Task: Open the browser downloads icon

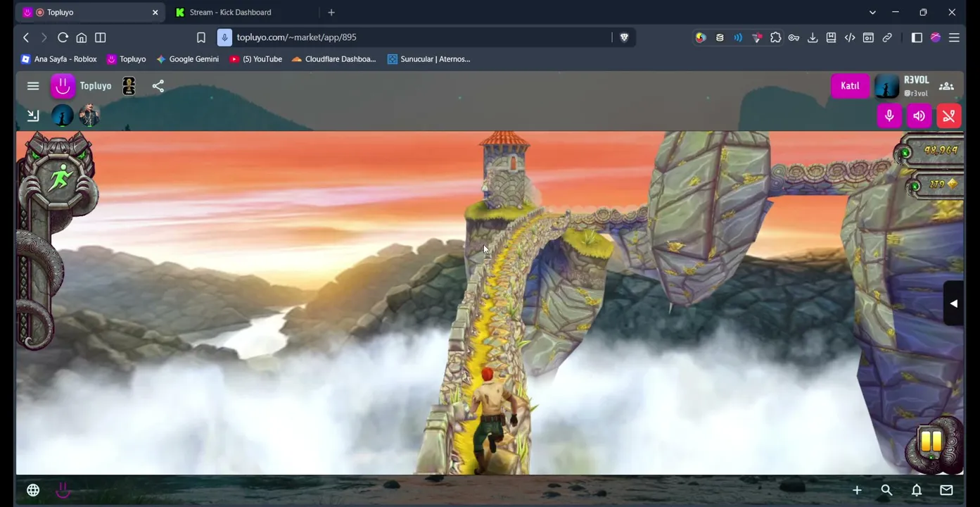Action: 813,38
